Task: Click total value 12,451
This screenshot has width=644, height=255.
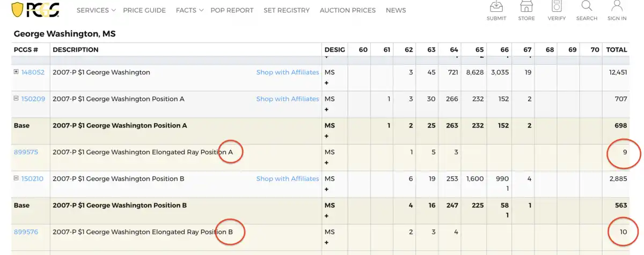Action: 618,72
